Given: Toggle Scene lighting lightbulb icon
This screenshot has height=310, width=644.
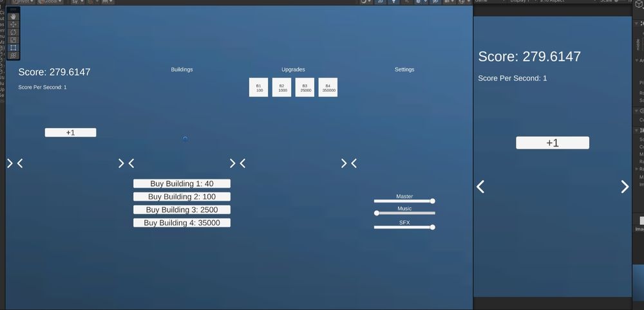Looking at the screenshot, I should pos(394,2).
